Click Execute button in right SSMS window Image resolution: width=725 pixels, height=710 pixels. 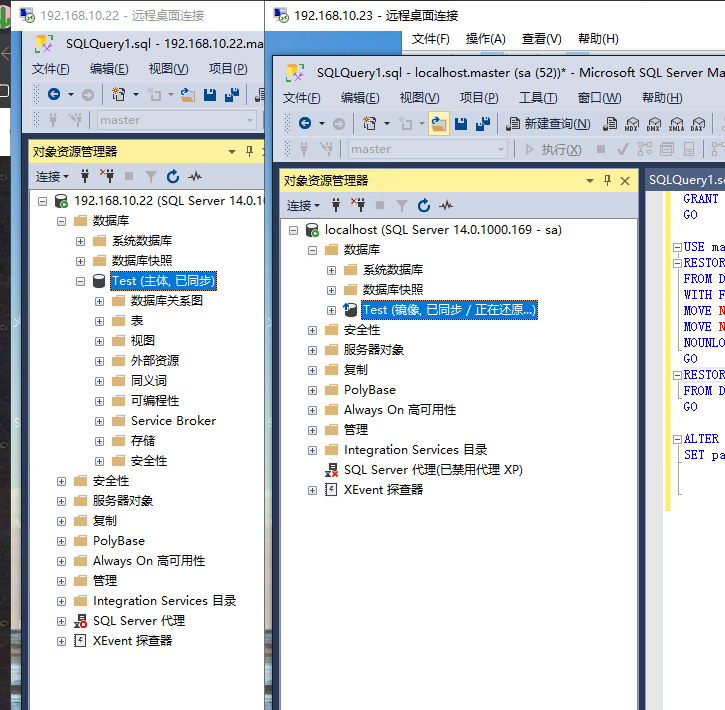pos(553,149)
